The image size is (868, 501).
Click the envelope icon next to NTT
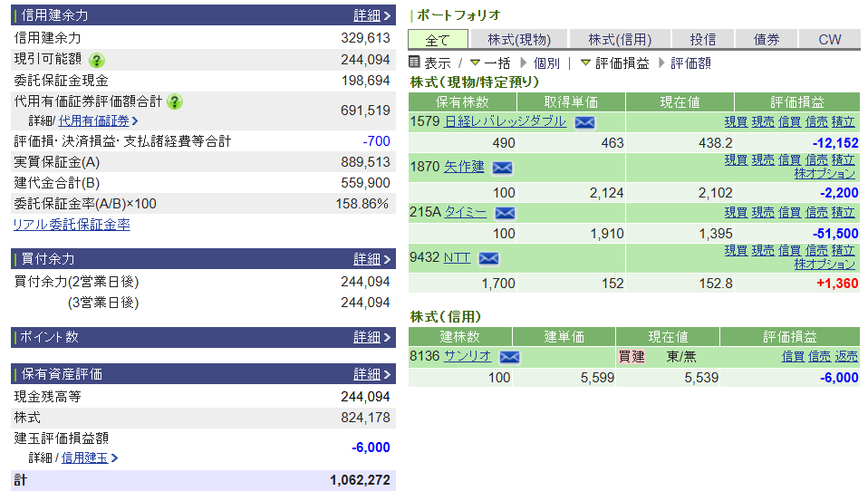point(488,258)
